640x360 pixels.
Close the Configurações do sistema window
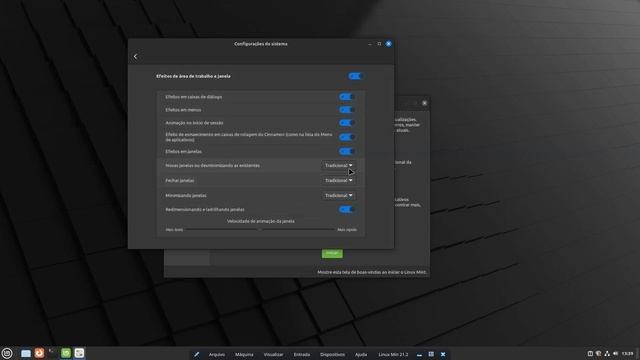point(389,44)
